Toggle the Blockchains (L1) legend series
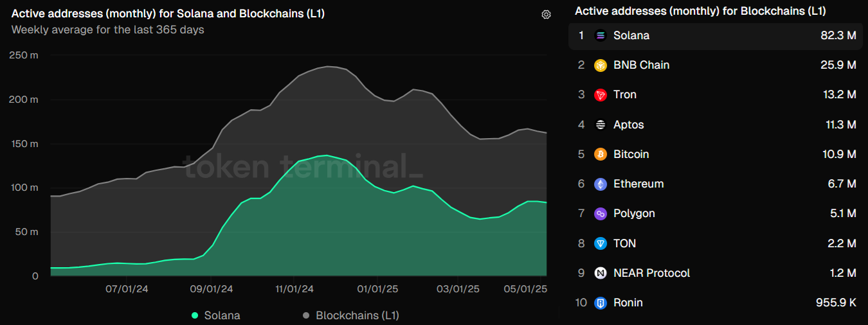Image resolution: width=868 pixels, height=325 pixels. (357, 315)
